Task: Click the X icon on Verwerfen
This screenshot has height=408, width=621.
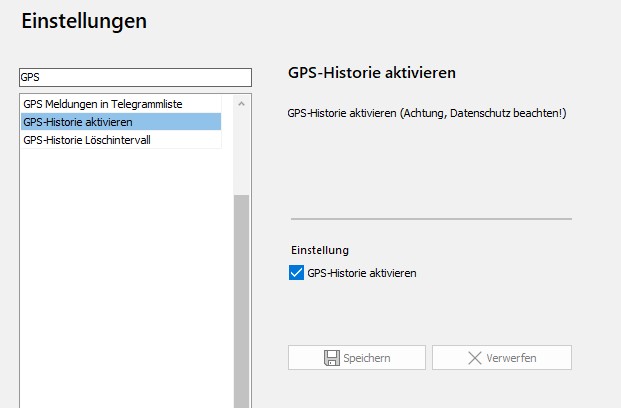Action: tap(472, 358)
